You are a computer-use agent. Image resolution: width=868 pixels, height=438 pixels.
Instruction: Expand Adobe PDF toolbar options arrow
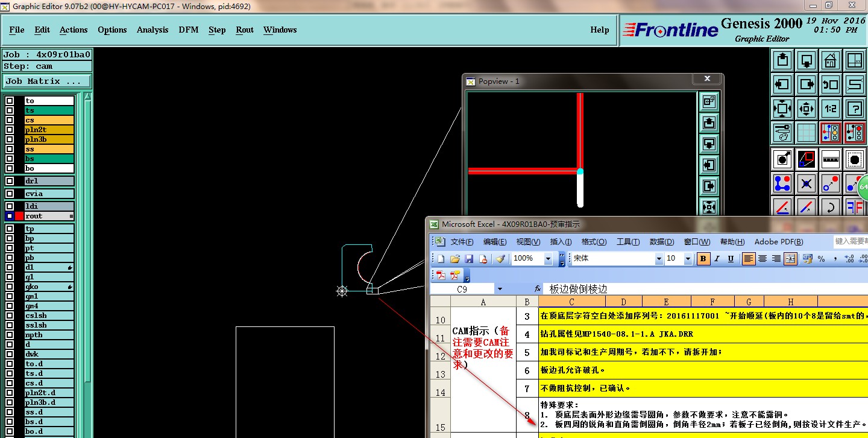click(467, 276)
